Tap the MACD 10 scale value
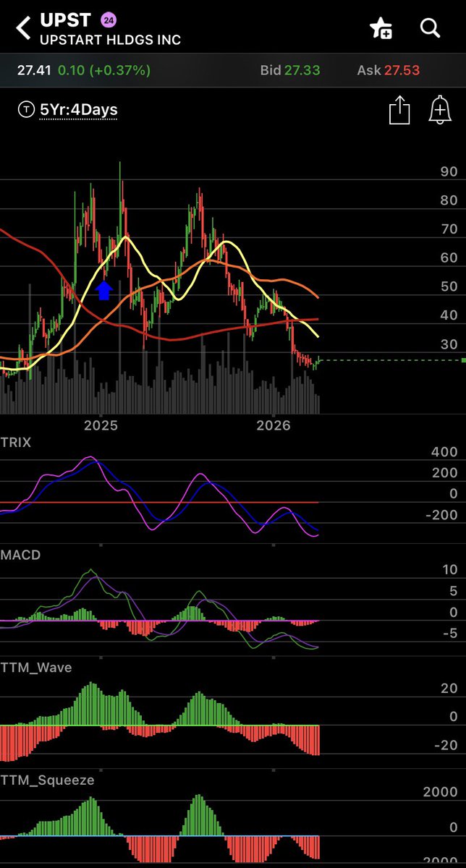This screenshot has height=868, width=466. click(x=449, y=569)
